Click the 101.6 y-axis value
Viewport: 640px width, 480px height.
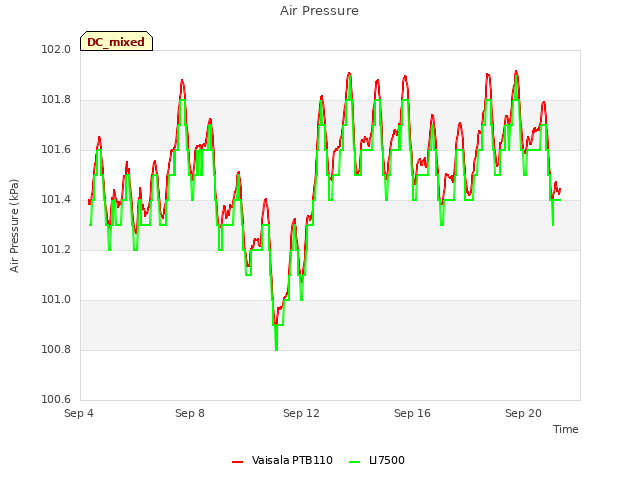coord(56,149)
